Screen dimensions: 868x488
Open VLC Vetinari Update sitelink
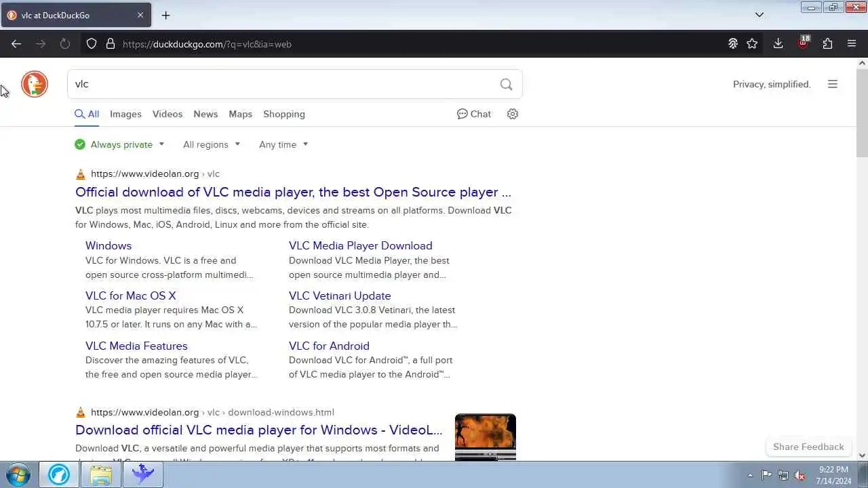click(340, 296)
